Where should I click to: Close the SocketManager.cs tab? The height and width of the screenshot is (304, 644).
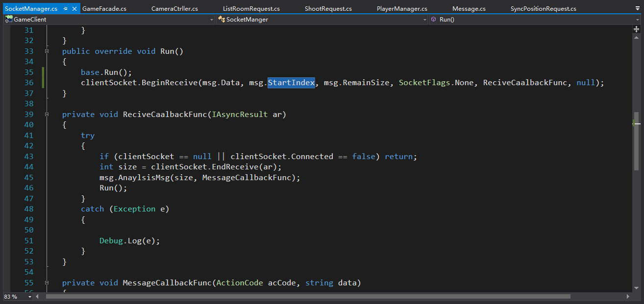tap(74, 9)
